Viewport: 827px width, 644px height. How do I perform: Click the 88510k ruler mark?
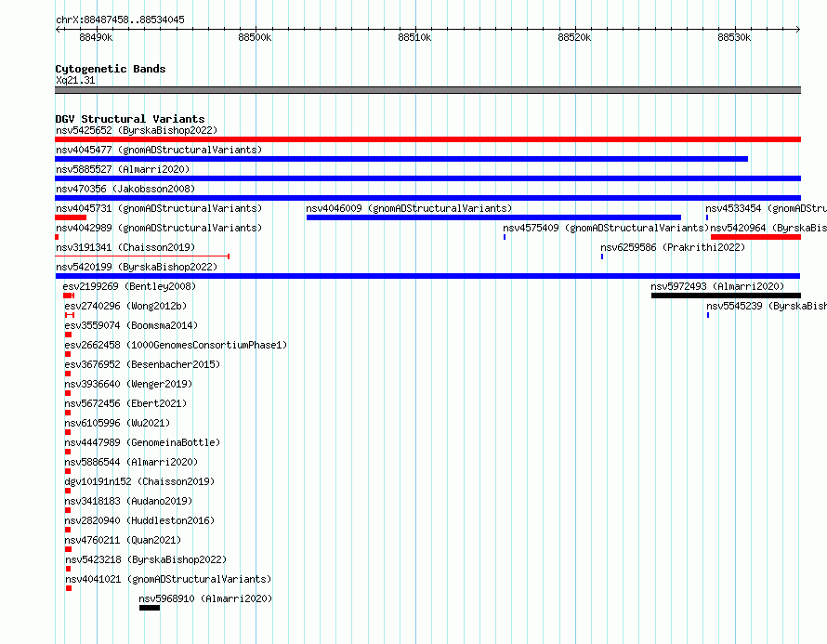(x=414, y=37)
